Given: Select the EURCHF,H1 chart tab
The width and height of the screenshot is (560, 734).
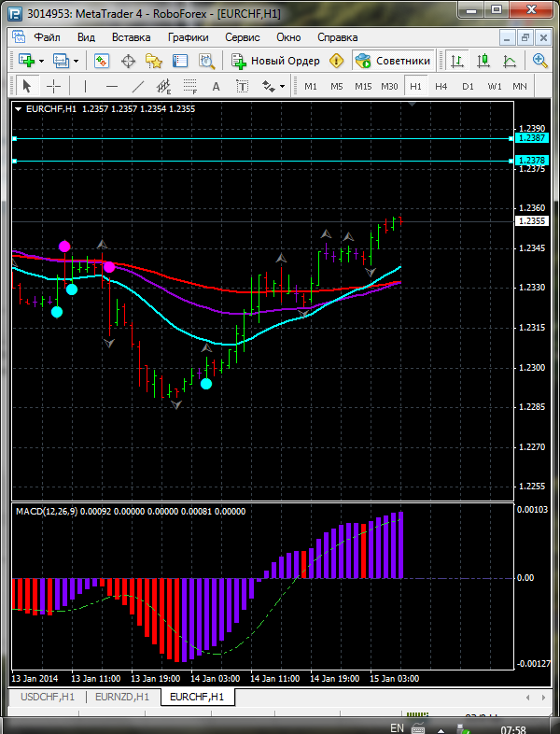Looking at the screenshot, I should point(197,697).
